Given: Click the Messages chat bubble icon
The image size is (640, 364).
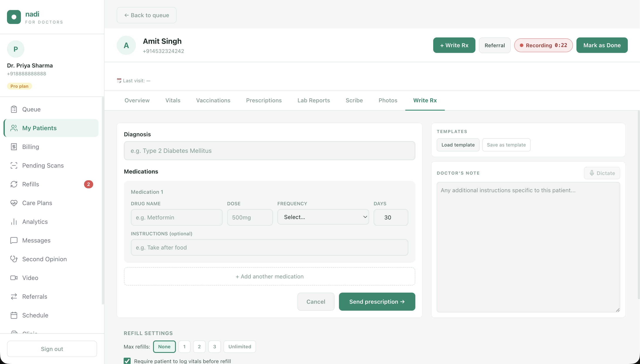Looking at the screenshot, I should tap(14, 241).
